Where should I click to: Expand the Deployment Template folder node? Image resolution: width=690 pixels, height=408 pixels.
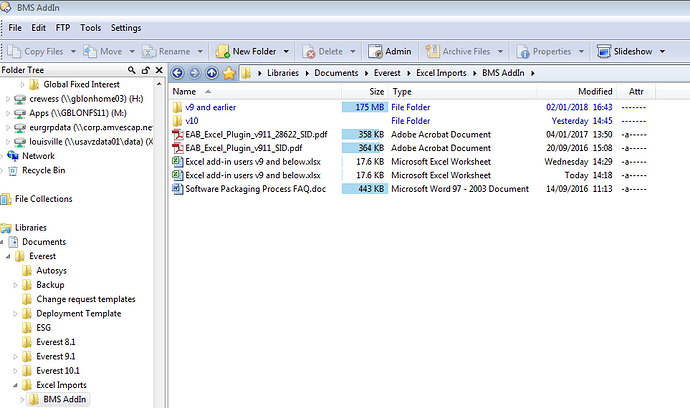pos(15,314)
